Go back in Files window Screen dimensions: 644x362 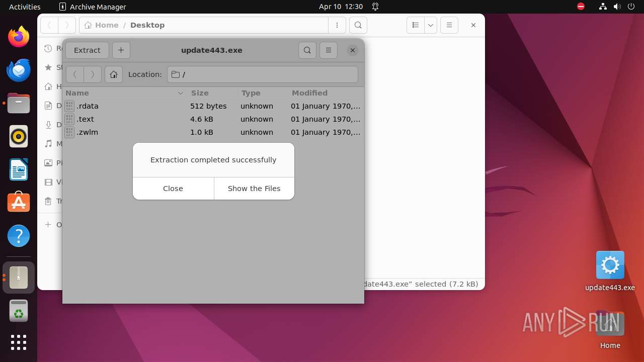(49, 25)
